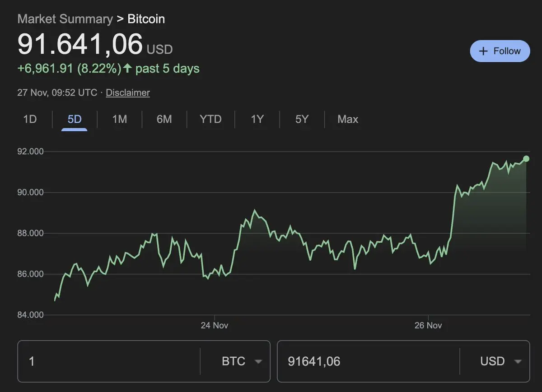Click the 86.000 y-axis label

[x=31, y=274]
